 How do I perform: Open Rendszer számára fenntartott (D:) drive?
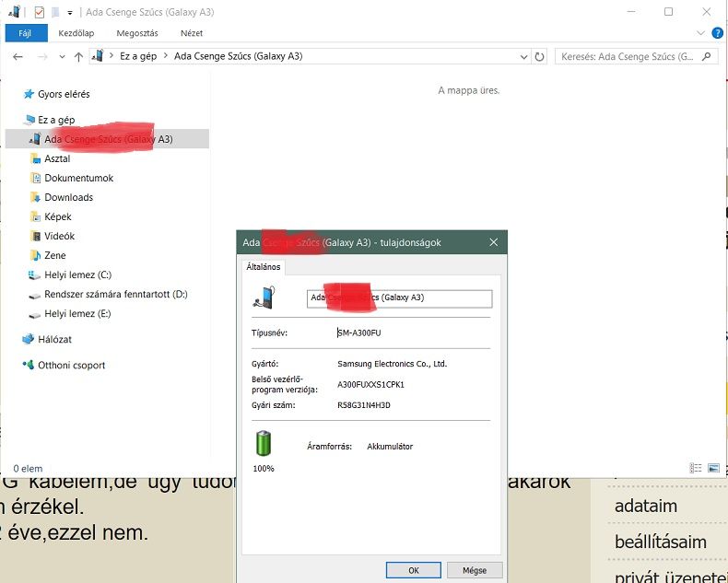coord(116,295)
